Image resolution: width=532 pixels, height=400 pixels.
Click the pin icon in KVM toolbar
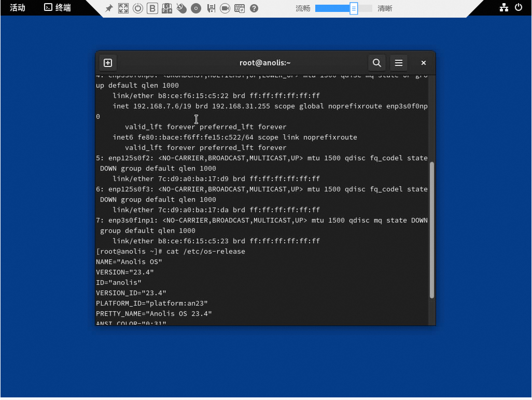pyautogui.click(x=109, y=8)
